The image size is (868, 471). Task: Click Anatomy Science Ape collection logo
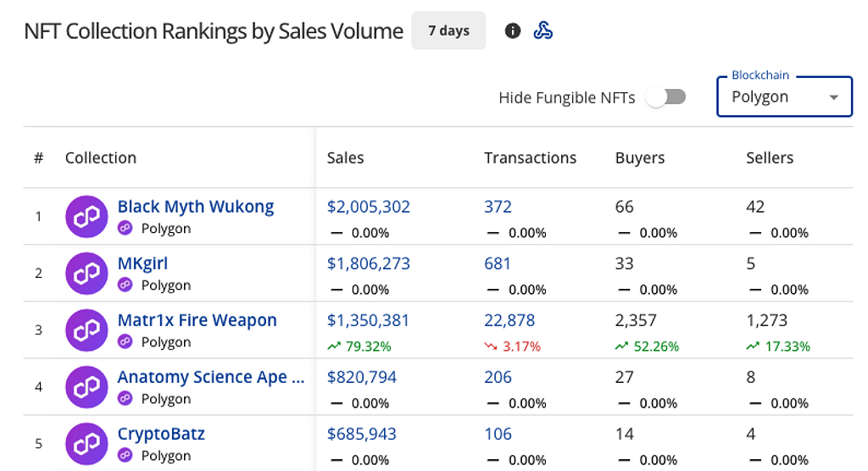(86, 387)
